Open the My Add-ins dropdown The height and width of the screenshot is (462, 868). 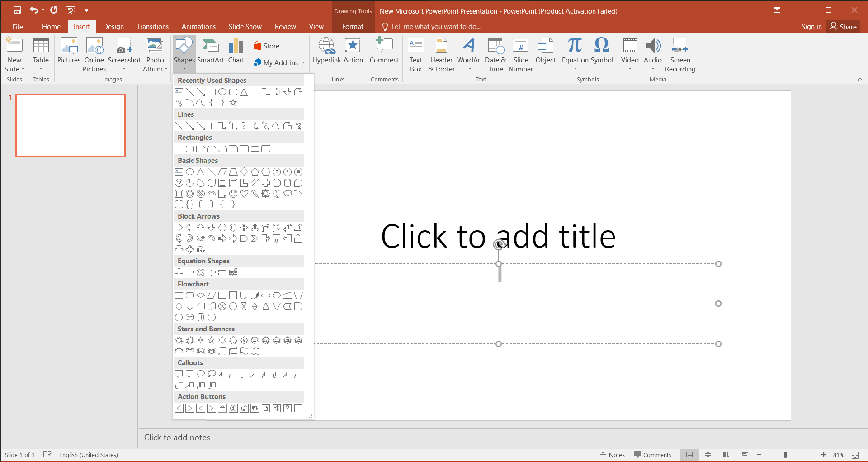[304, 63]
